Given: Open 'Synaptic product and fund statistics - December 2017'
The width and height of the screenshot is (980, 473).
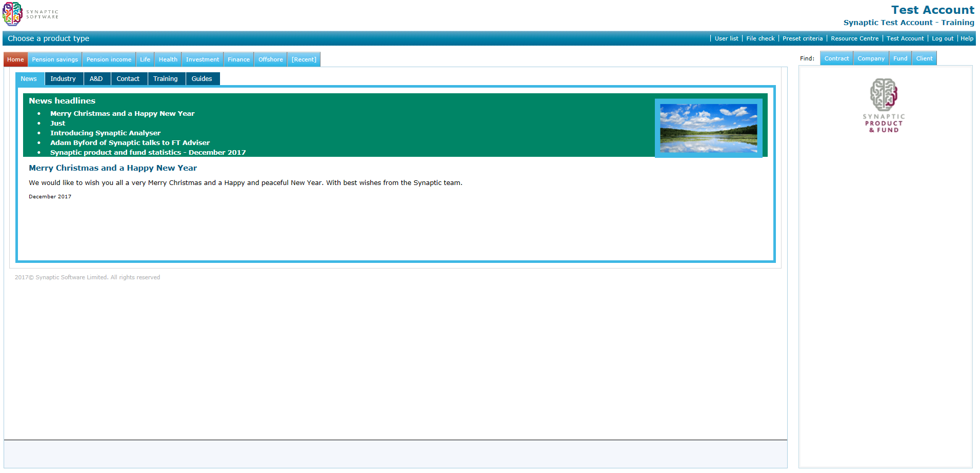Looking at the screenshot, I should pos(148,153).
